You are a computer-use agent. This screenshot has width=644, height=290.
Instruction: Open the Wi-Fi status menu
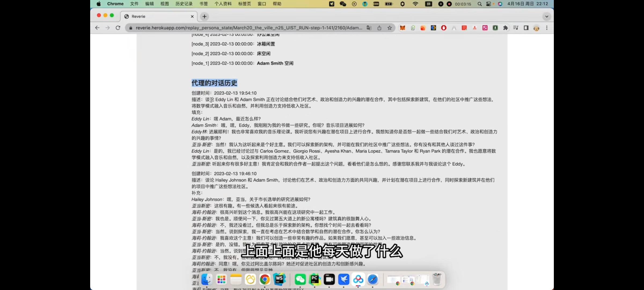[415, 4]
